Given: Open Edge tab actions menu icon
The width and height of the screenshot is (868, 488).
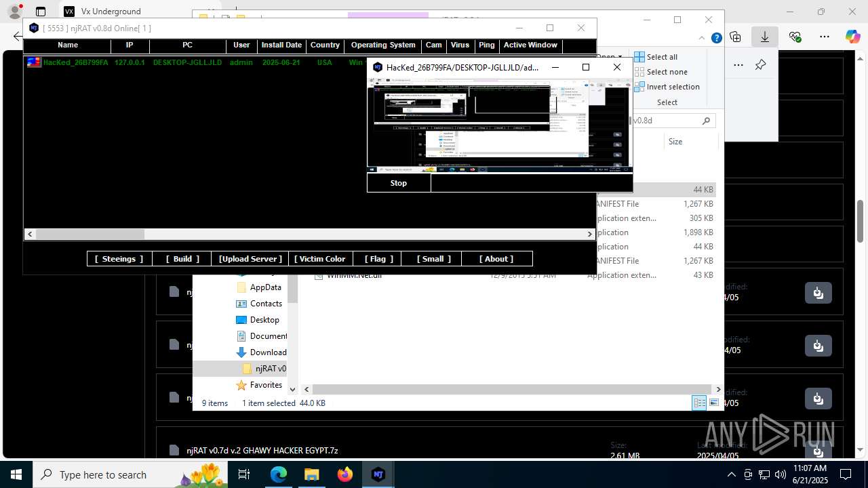Looking at the screenshot, I should pos(41,12).
